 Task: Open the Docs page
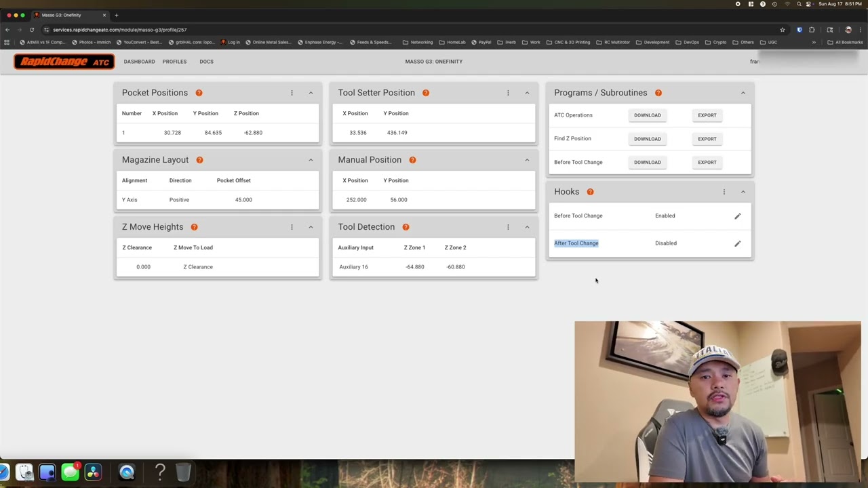[x=206, y=62]
